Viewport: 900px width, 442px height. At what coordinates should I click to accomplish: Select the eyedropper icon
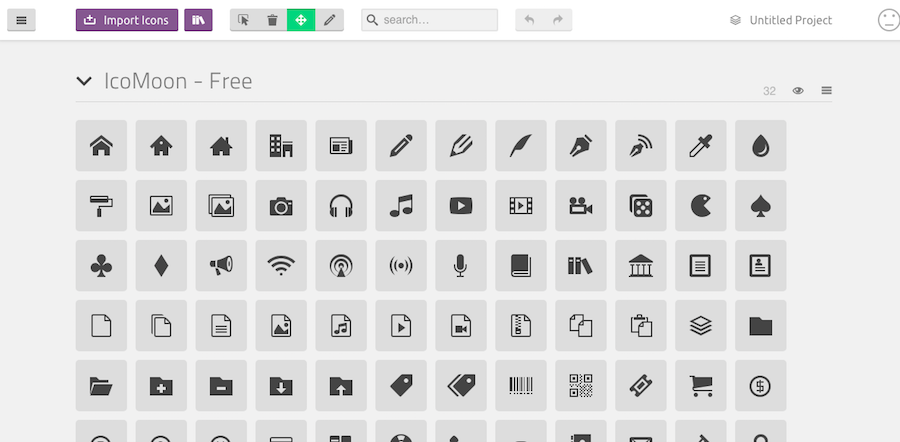(x=700, y=146)
